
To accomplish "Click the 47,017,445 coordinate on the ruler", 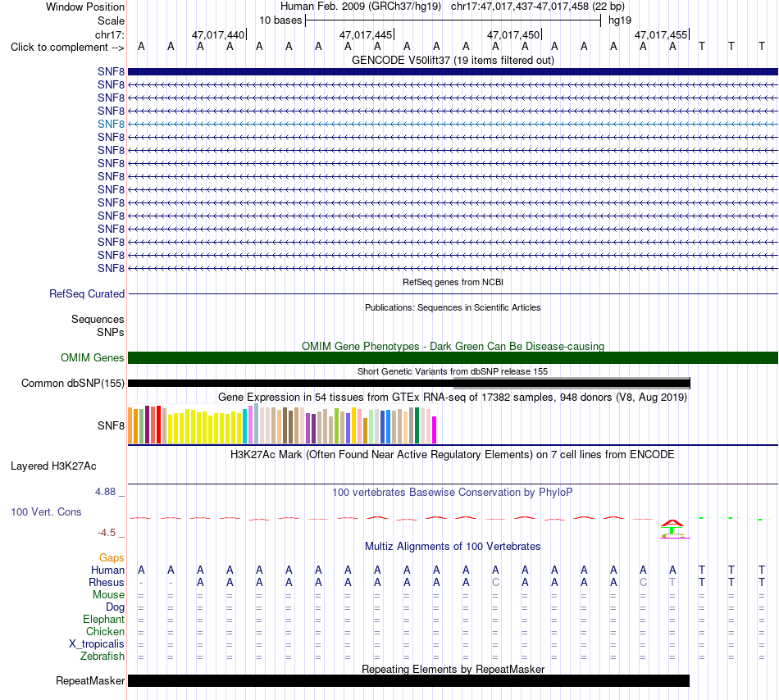I will pos(366,34).
